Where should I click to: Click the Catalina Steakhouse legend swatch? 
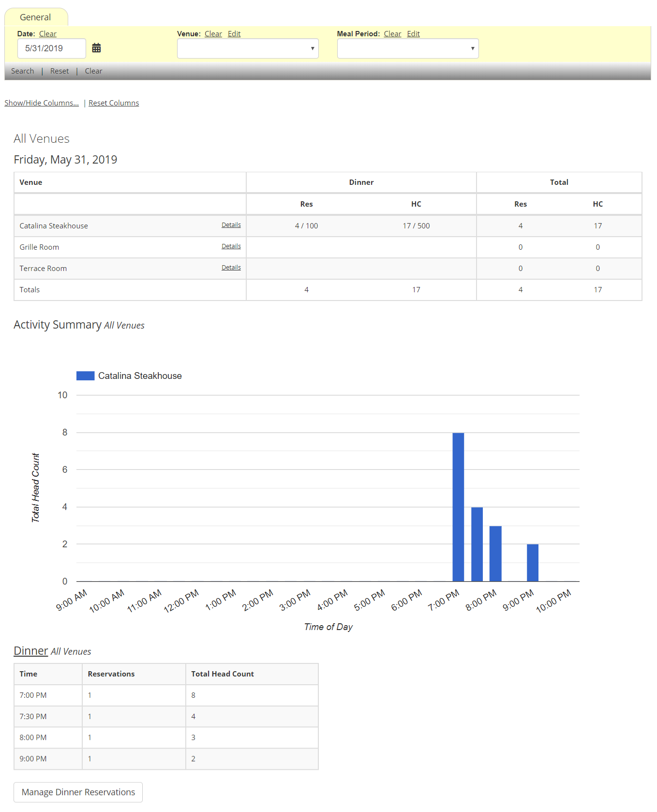click(85, 376)
